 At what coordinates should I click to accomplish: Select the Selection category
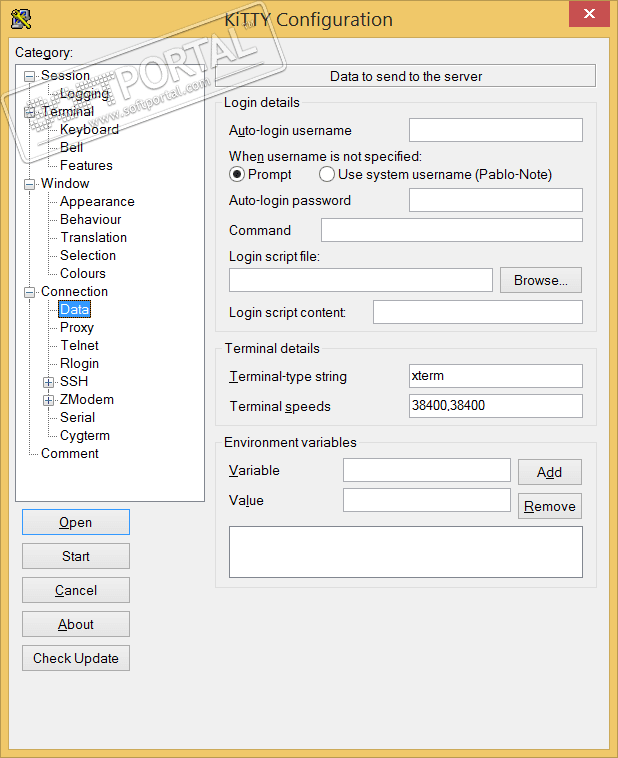pos(88,255)
